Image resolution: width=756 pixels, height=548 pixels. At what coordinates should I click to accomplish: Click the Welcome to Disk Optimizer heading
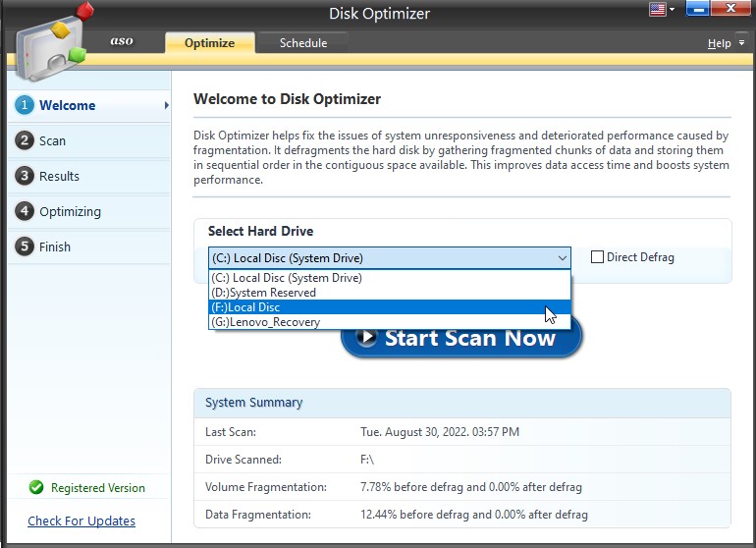287,99
